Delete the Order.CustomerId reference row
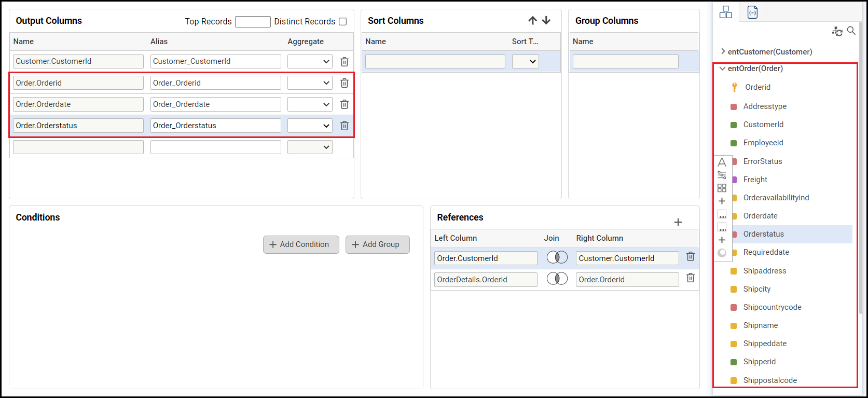Viewport: 868px width, 398px height. (690, 256)
